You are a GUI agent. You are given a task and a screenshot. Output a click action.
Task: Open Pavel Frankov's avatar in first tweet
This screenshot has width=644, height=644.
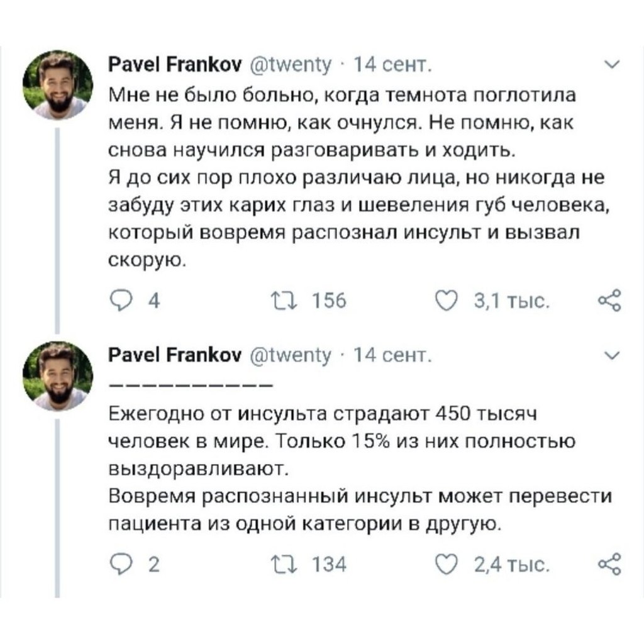tap(58, 85)
